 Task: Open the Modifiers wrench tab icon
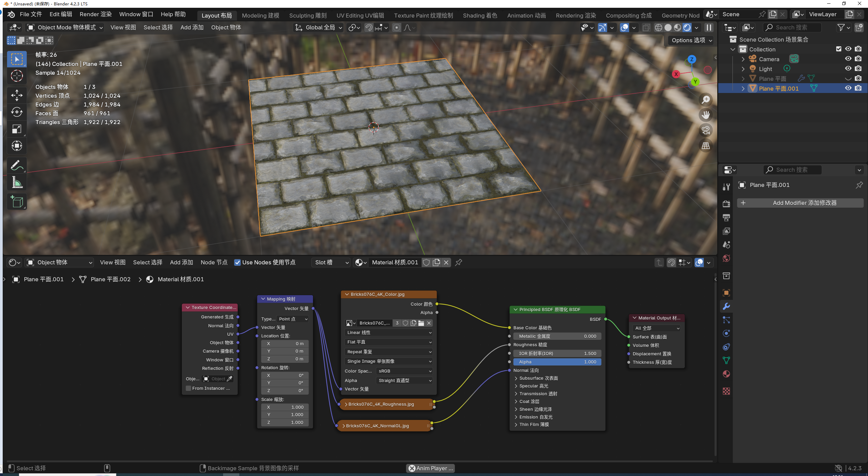pos(726,306)
